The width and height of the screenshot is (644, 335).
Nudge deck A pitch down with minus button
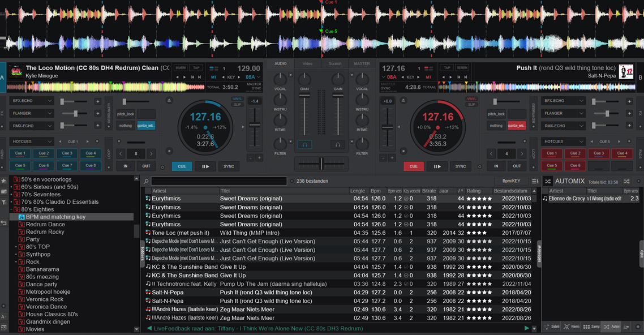(251, 158)
